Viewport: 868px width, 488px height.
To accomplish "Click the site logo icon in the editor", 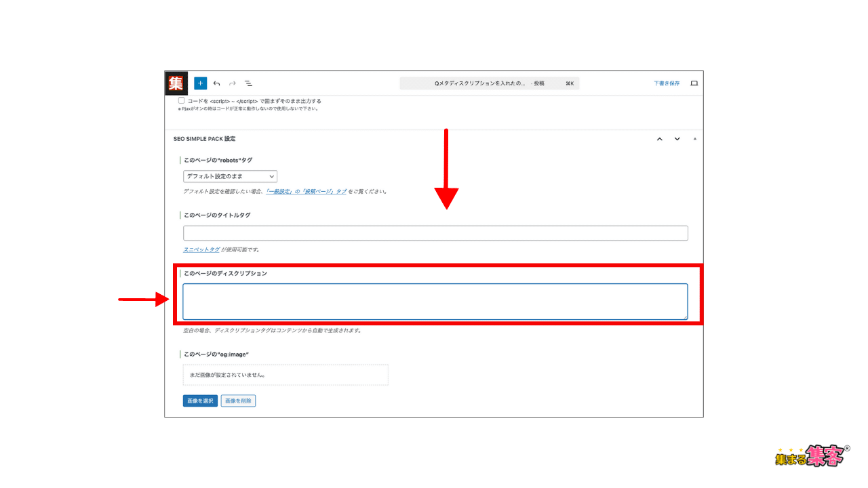I will pos(176,83).
